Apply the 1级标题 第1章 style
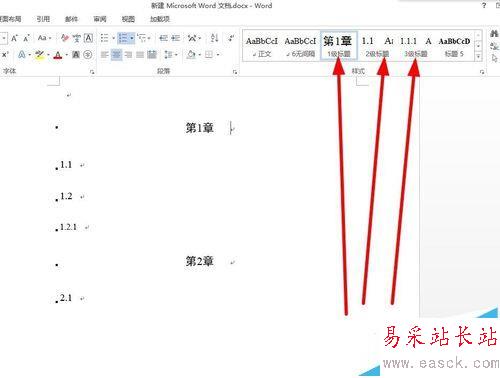The height and width of the screenshot is (378, 500). point(339,46)
